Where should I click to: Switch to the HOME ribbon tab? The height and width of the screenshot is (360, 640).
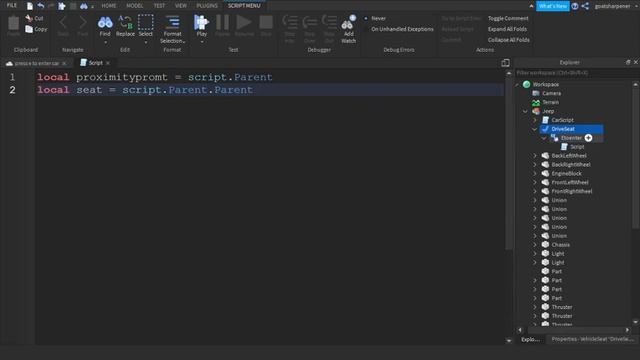pyautogui.click(x=109, y=6)
